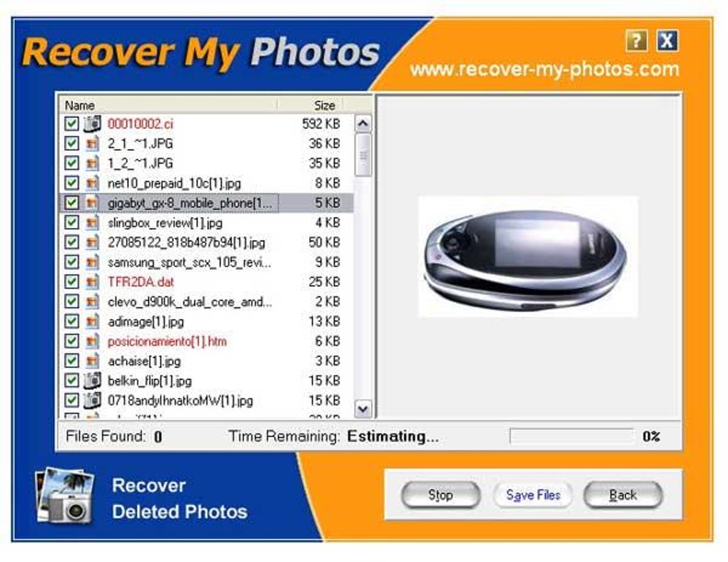This screenshot has height=562, width=728.
Task: Sort files by the Name column header
Action: tap(169, 106)
